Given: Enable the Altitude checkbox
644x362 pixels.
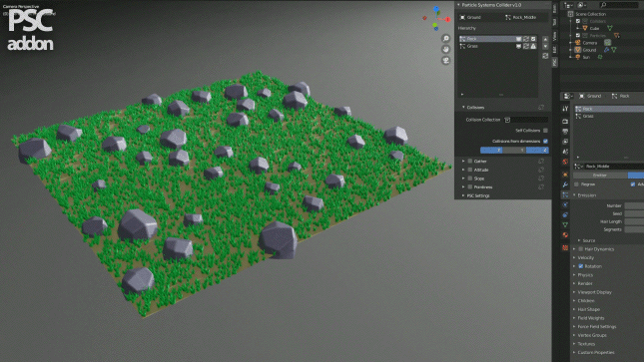Looking at the screenshot, I should pos(470,170).
